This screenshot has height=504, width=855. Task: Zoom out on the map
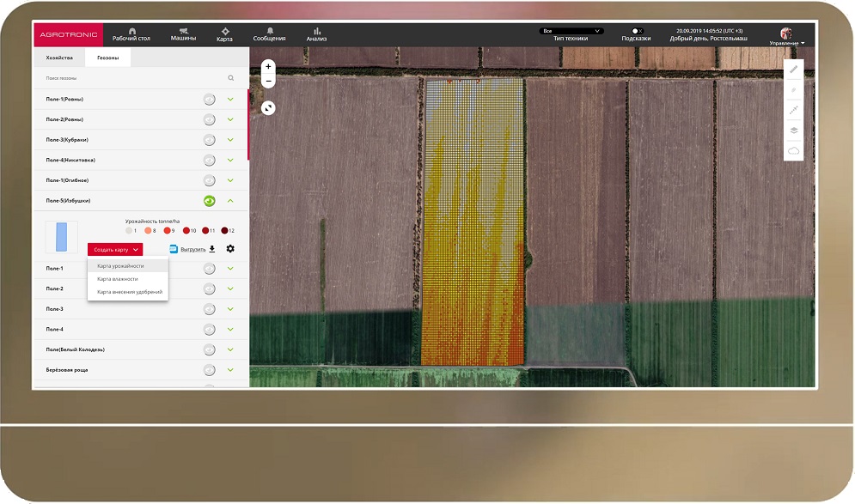click(268, 82)
